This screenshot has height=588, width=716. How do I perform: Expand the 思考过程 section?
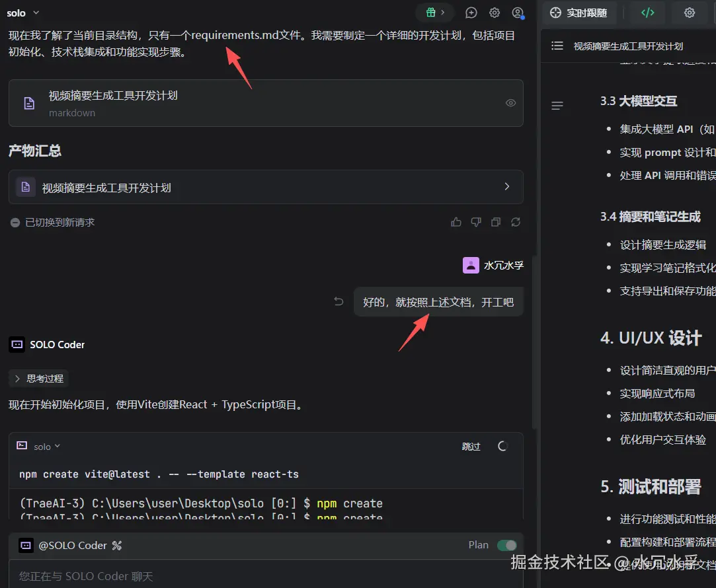39,379
